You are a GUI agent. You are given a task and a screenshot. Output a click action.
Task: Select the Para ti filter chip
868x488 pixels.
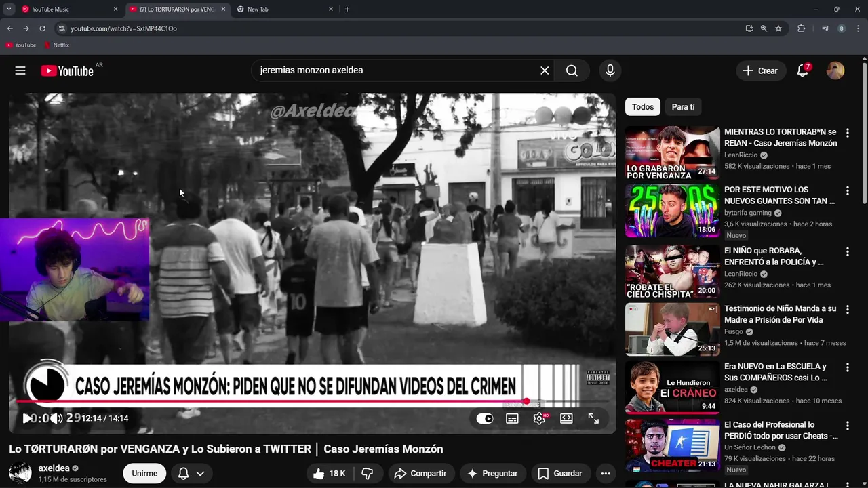coord(683,107)
